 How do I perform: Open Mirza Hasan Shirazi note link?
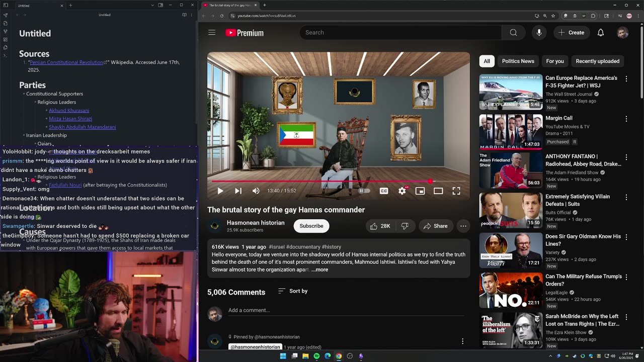[x=70, y=119]
